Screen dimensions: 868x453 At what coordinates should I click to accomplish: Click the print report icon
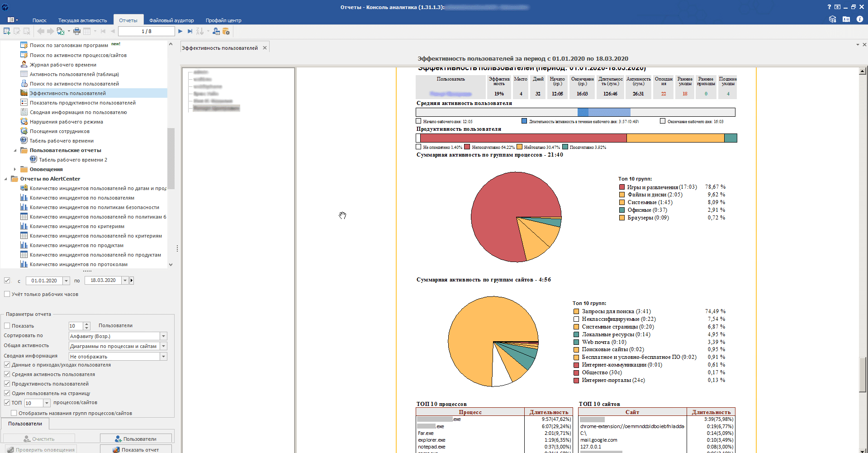(76, 31)
